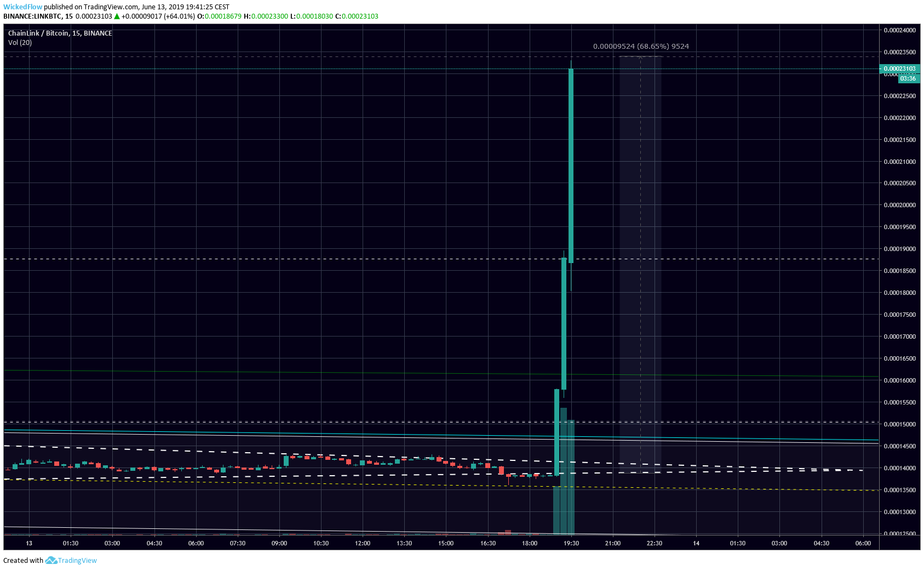Click the Vol (20) indicator label
The width and height of the screenshot is (924, 570).
20,43
